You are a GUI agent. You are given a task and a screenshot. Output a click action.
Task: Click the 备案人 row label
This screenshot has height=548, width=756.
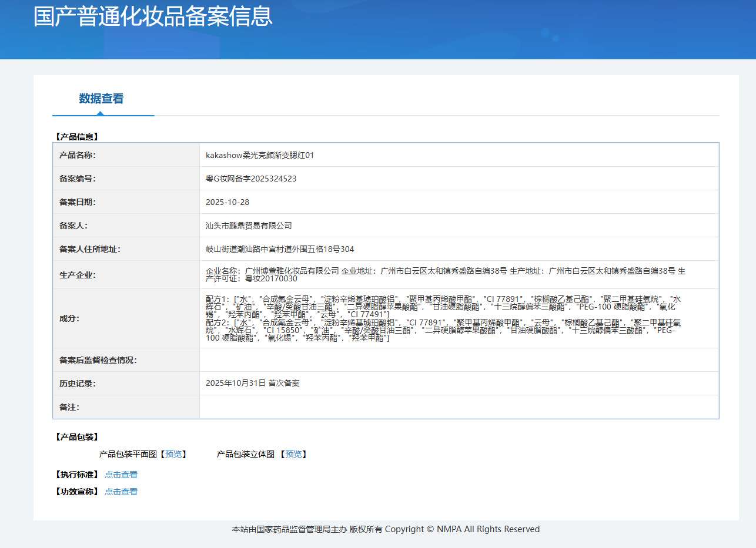[x=73, y=226]
